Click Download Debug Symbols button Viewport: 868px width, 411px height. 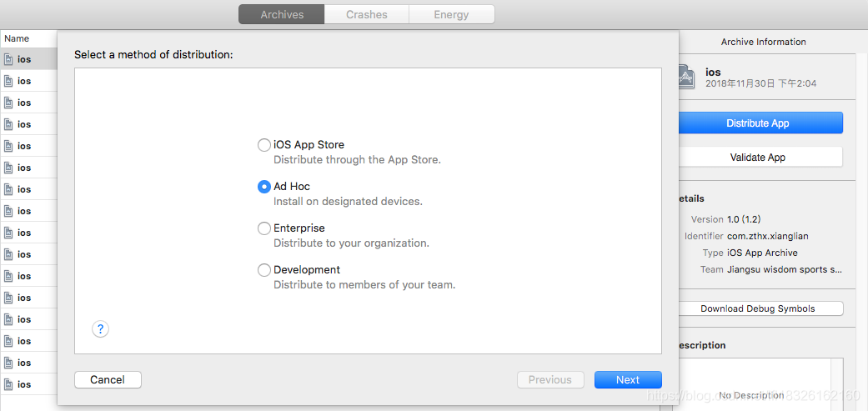(x=760, y=308)
